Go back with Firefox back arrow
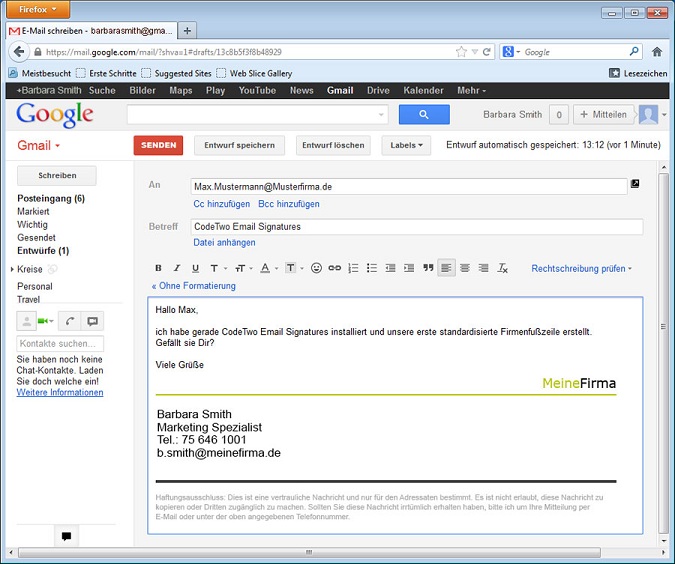The height and width of the screenshot is (564, 675). pos(19,52)
